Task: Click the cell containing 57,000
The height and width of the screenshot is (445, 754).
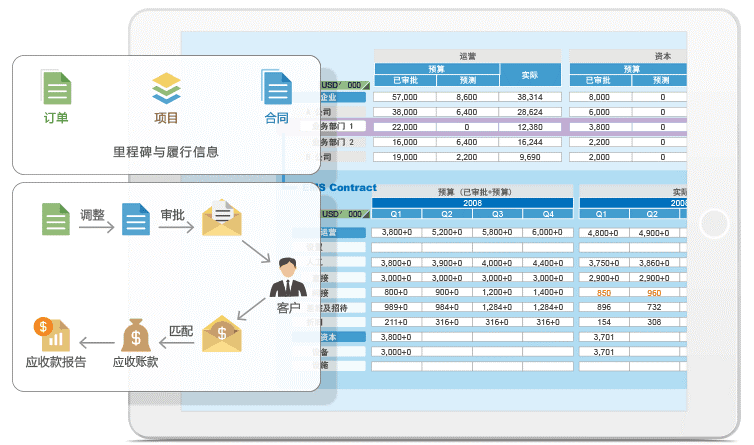Action: 404,98
